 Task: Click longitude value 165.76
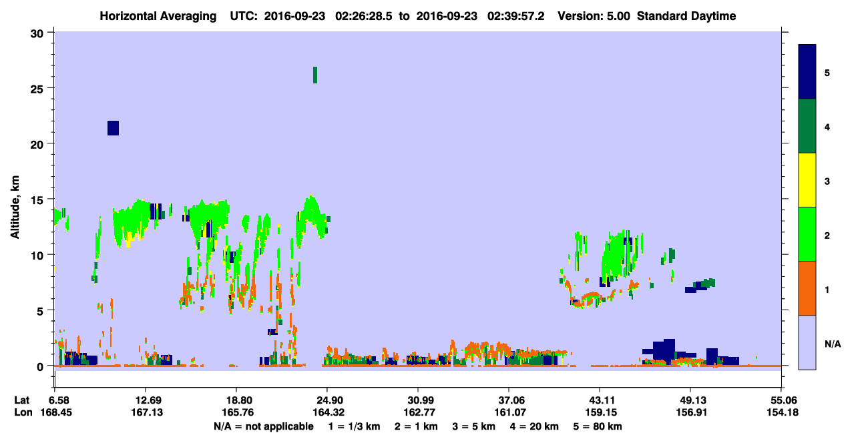(236, 412)
